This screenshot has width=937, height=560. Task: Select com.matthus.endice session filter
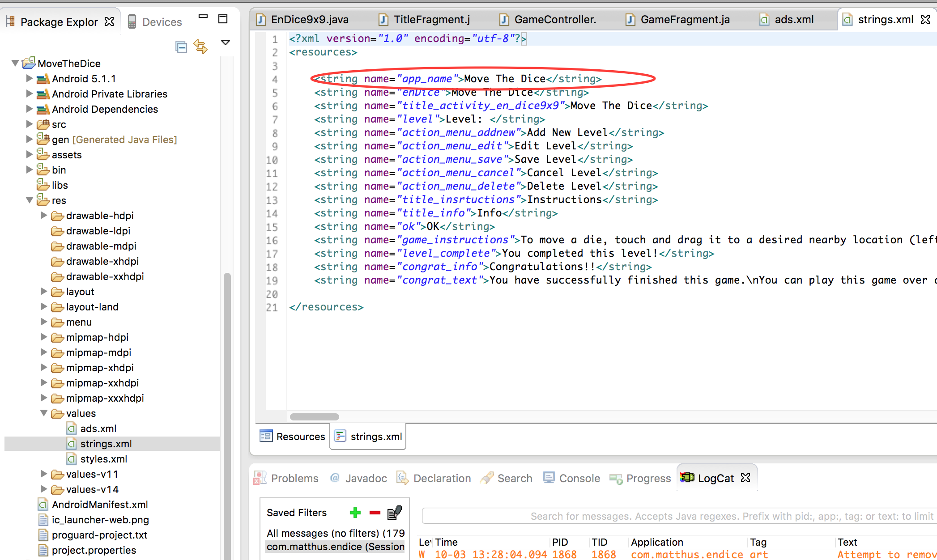(x=335, y=547)
